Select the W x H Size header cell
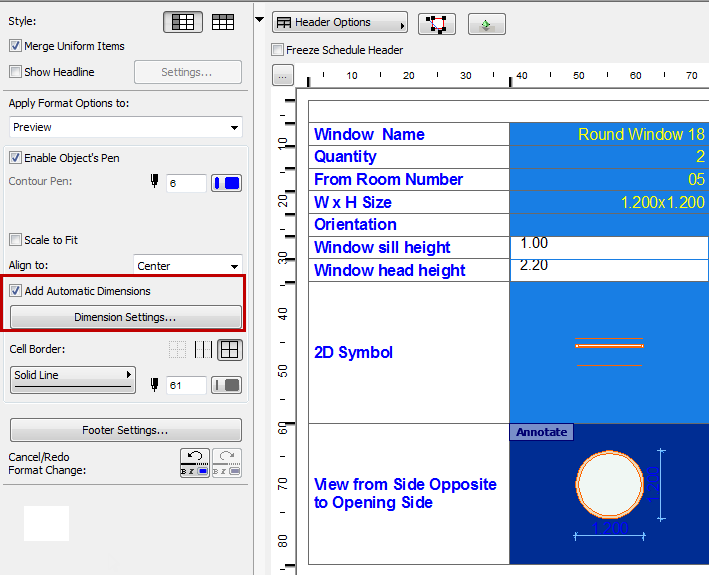Image resolution: width=709 pixels, height=575 pixels. point(409,202)
